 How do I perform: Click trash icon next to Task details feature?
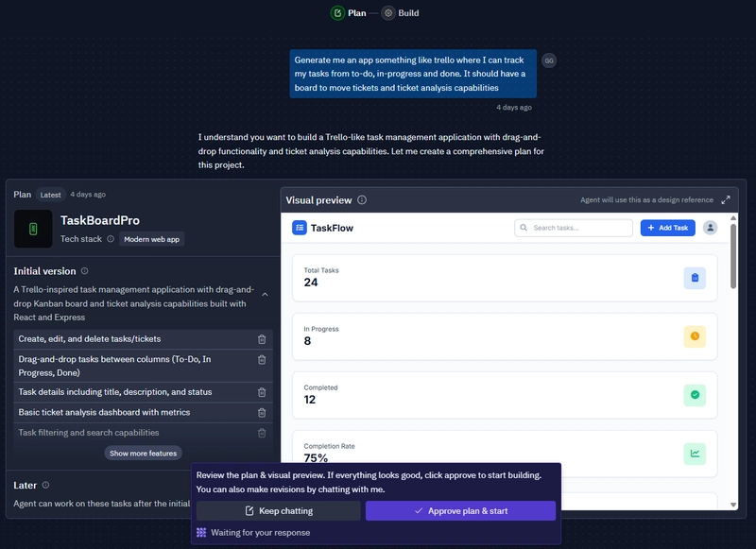(x=262, y=392)
